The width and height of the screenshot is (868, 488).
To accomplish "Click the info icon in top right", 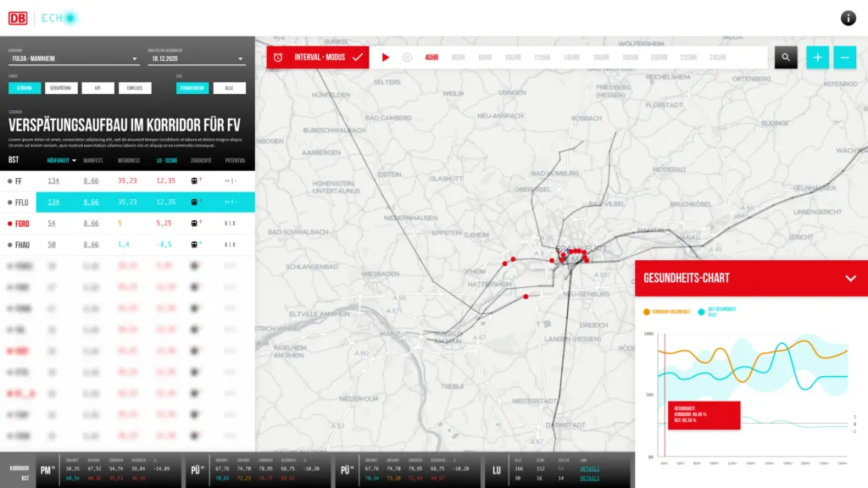I will [848, 19].
